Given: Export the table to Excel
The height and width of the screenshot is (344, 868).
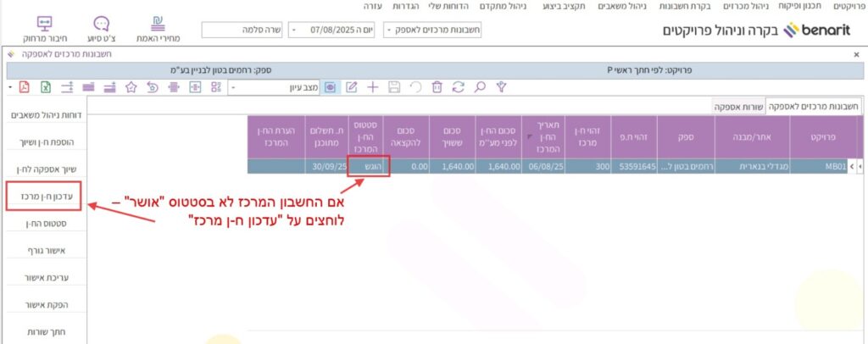Looking at the screenshot, I should point(45,86).
